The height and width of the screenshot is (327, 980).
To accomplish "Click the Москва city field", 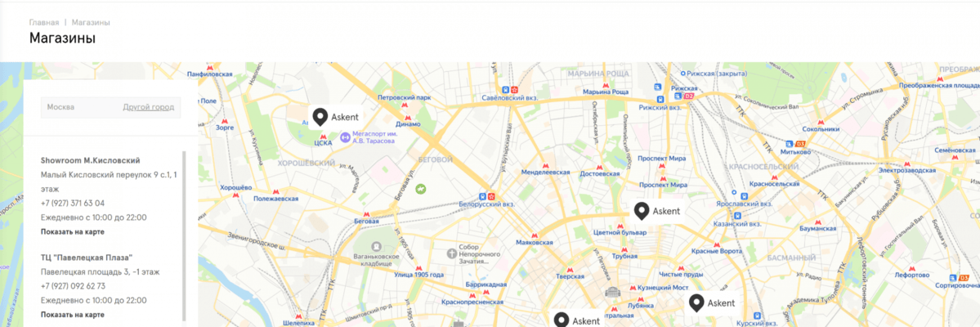I will pos(110,107).
